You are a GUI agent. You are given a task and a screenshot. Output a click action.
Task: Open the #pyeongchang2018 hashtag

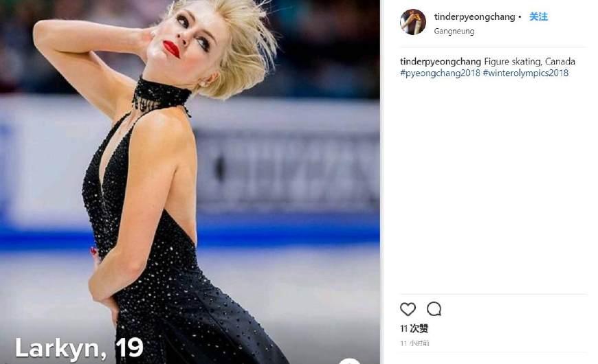tap(440, 73)
